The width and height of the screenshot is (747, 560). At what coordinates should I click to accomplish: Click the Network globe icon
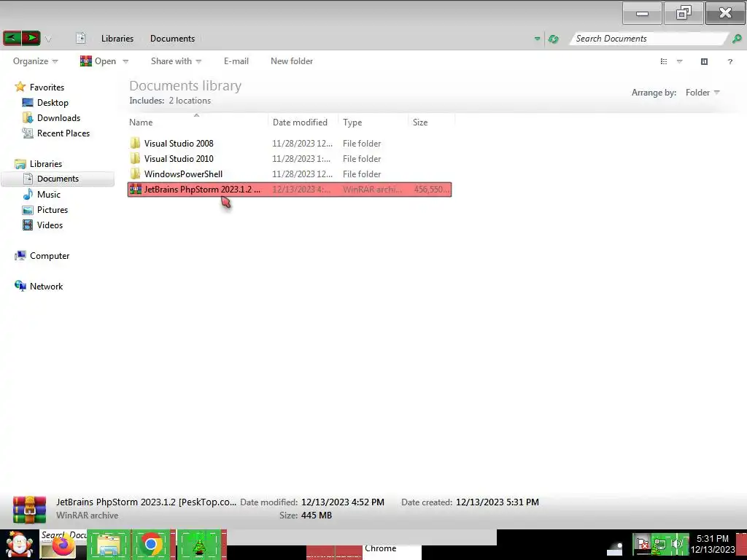20,286
